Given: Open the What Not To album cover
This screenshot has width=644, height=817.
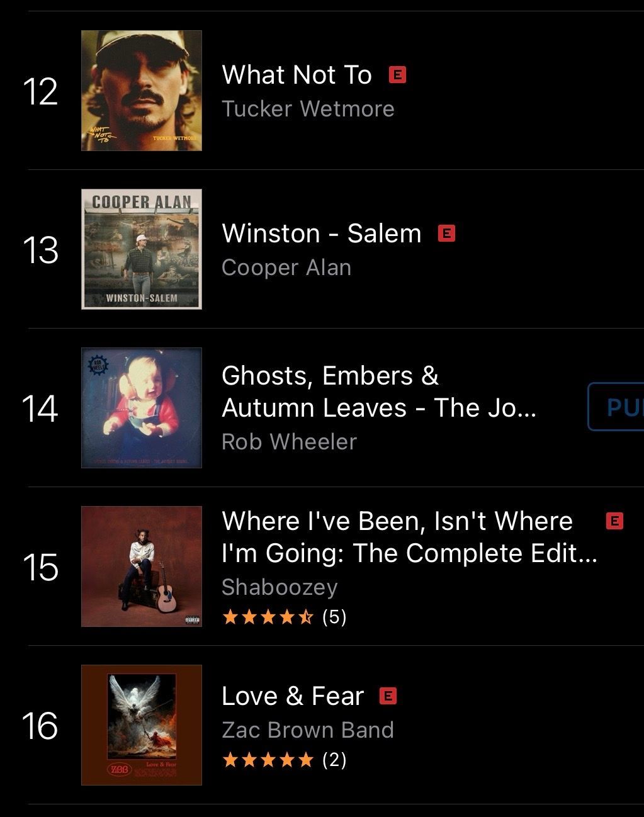Looking at the screenshot, I should [x=142, y=91].
